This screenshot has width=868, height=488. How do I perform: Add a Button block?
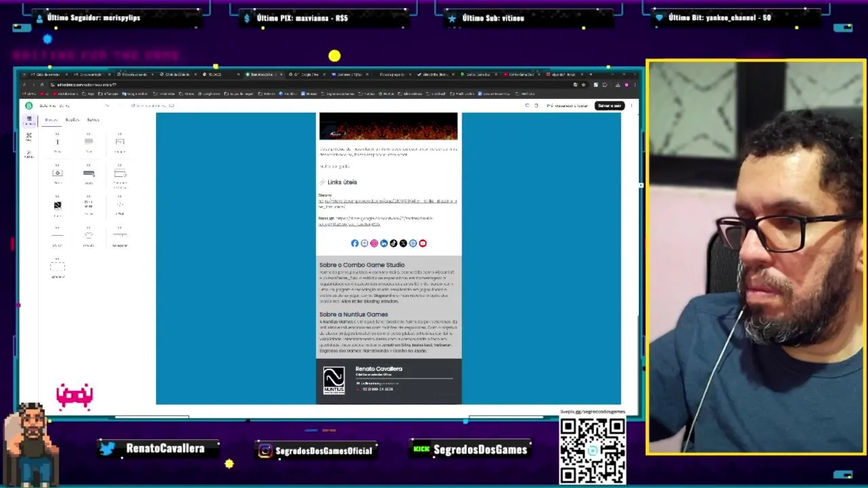click(x=88, y=175)
